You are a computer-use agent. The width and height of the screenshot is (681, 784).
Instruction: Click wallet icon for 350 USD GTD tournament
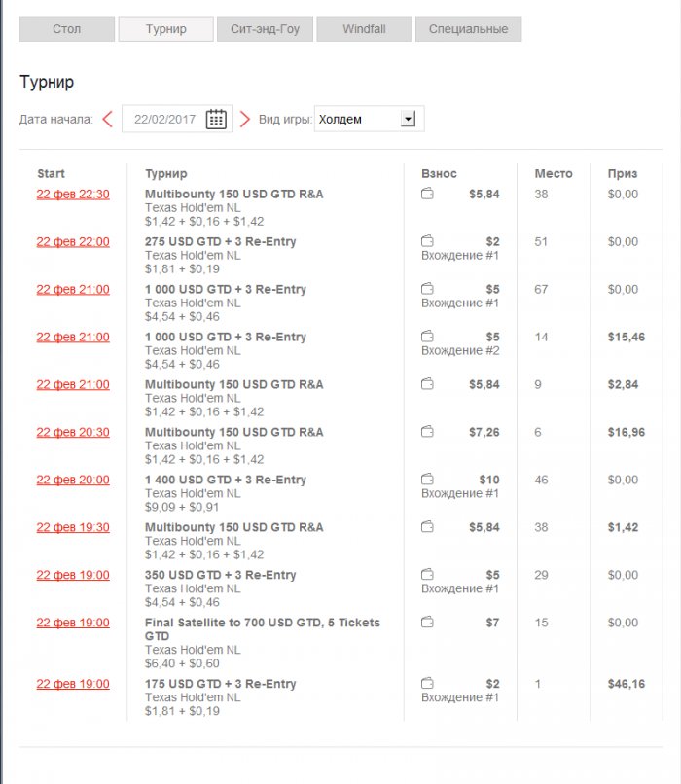pyautogui.click(x=427, y=575)
